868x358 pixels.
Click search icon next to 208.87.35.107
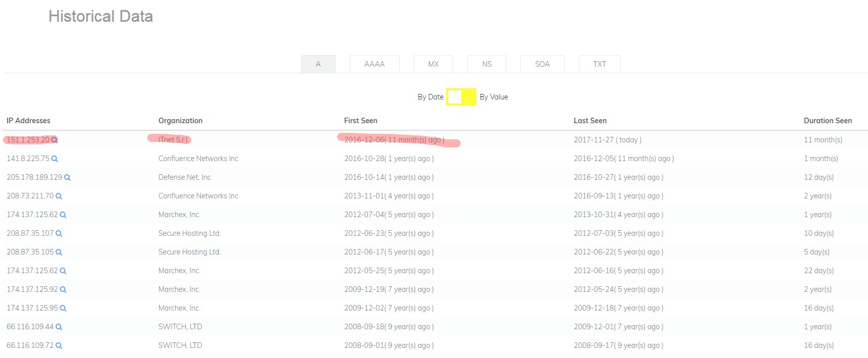tap(59, 233)
